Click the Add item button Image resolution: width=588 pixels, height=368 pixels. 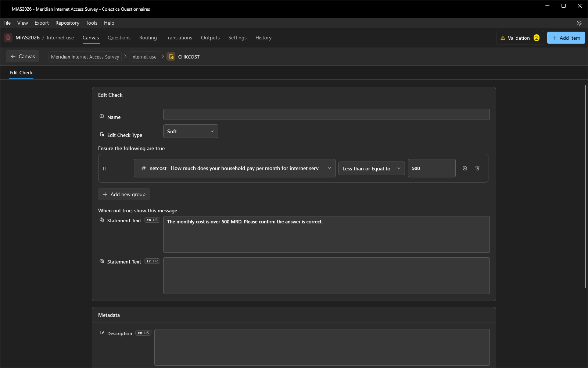(x=566, y=38)
